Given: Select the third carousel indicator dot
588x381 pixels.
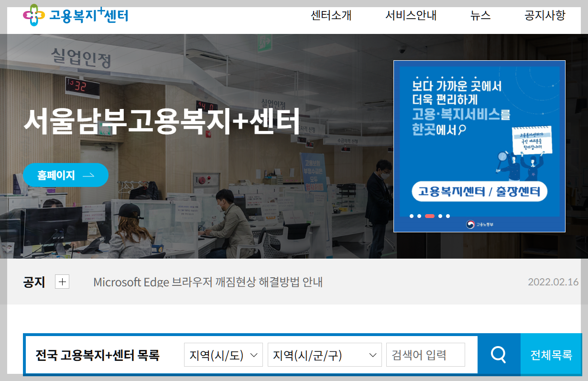Looking at the screenshot, I should pos(430,216).
